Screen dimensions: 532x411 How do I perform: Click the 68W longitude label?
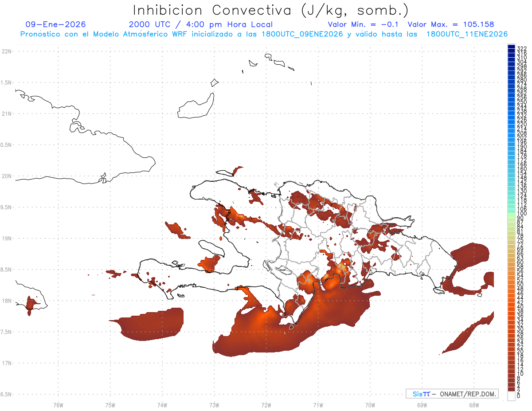[473, 405]
